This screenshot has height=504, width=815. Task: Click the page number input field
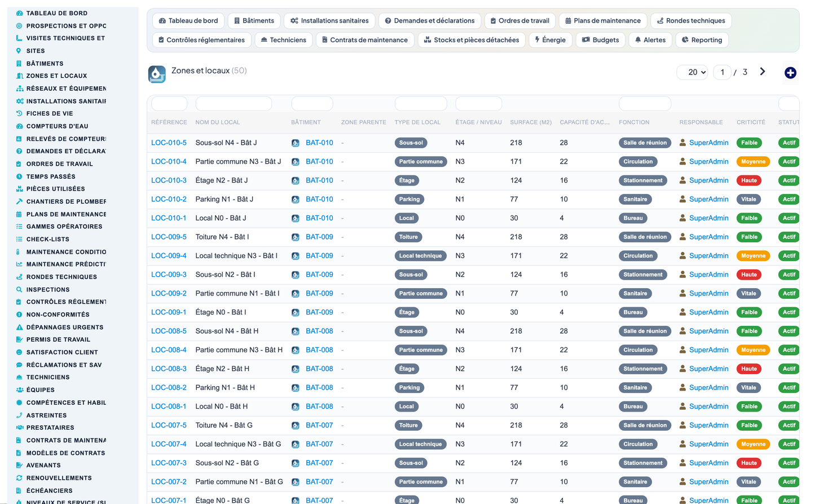click(722, 72)
